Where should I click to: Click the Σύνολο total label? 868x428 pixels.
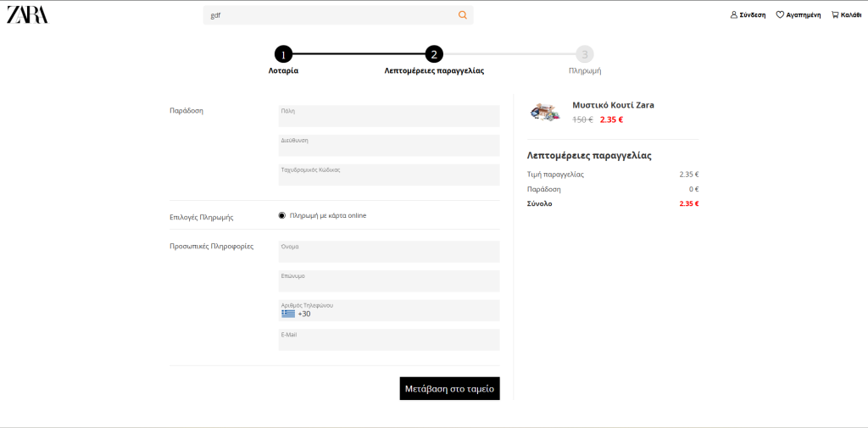click(x=540, y=203)
